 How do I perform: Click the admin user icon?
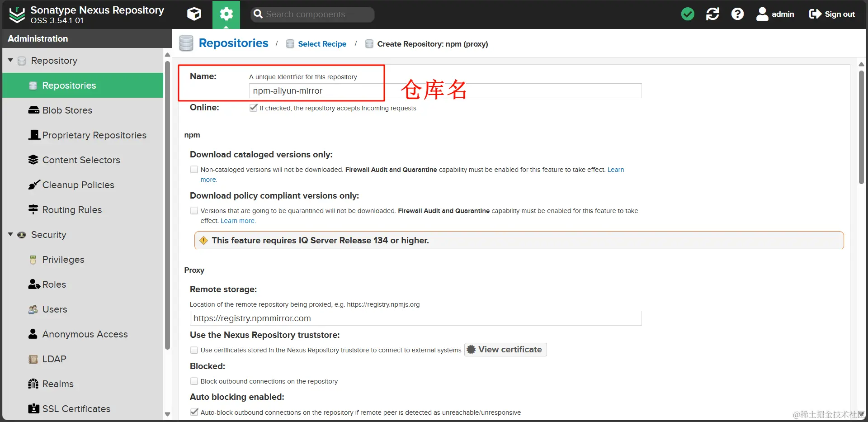pos(762,14)
